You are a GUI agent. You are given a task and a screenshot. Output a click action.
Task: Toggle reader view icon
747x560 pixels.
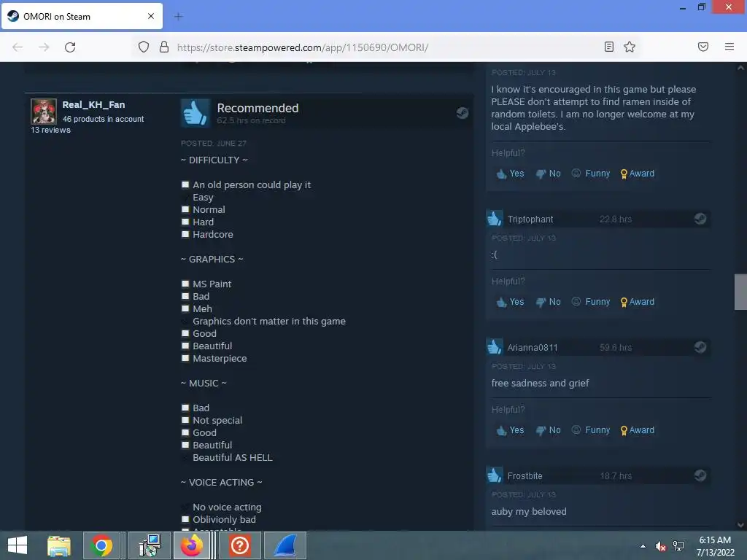pyautogui.click(x=609, y=47)
